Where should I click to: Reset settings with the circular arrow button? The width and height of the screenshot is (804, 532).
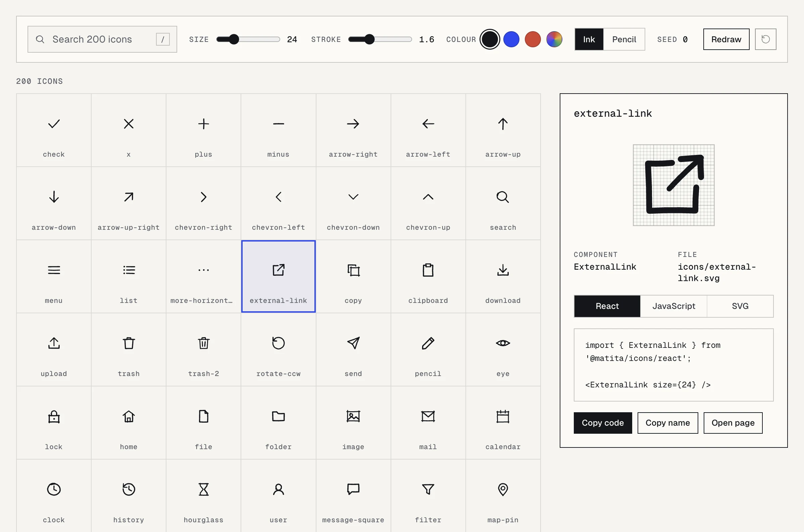(765, 39)
